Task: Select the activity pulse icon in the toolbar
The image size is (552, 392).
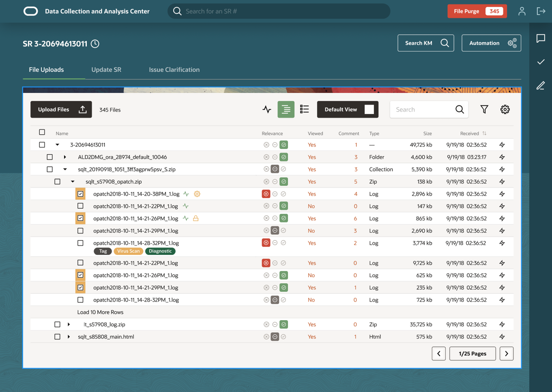Action: coord(266,109)
